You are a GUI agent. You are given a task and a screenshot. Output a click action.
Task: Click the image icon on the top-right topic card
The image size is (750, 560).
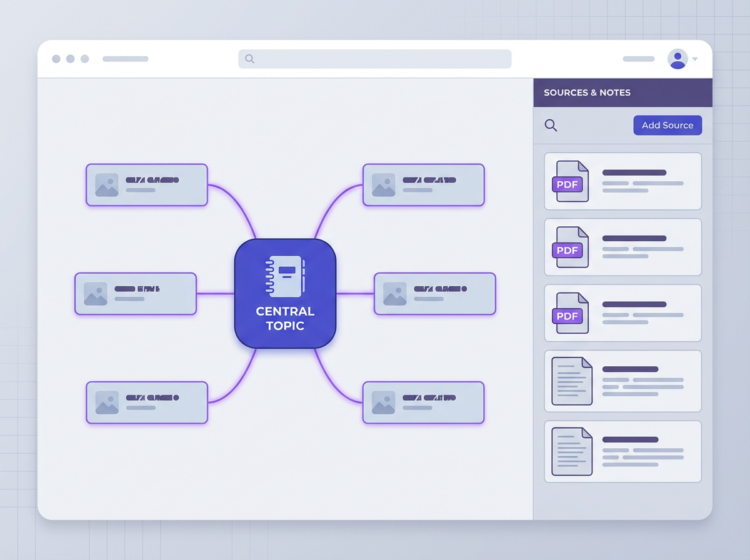(382, 184)
